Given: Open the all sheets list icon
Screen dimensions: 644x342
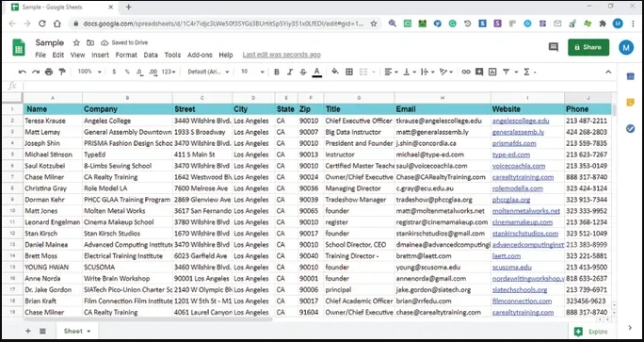Looking at the screenshot, I should 42,331.
